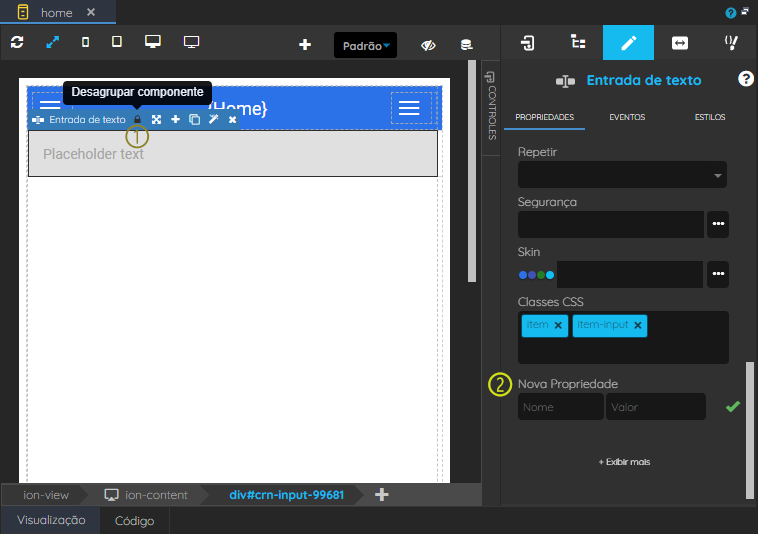Toggle the blue expand arrows icon

[x=52, y=43]
